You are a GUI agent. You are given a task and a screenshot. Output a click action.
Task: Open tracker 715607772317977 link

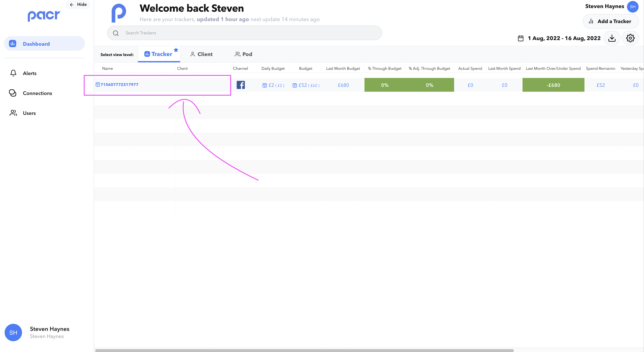[119, 85]
